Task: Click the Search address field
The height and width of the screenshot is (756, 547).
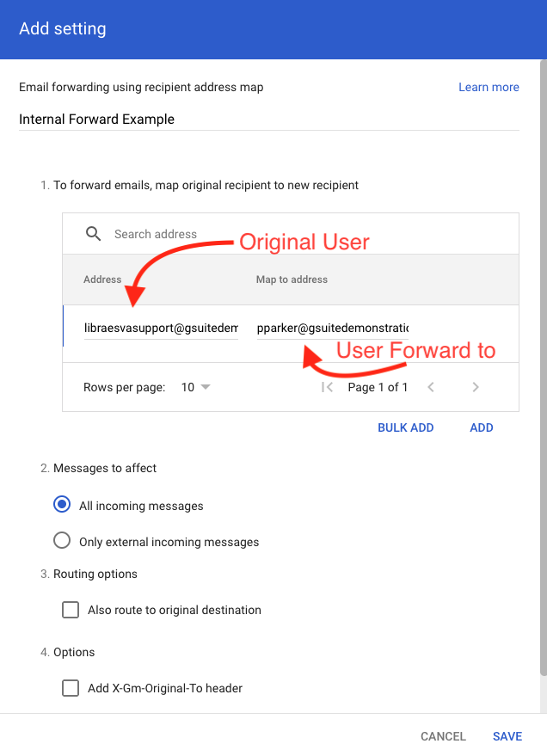Action: coord(258,234)
